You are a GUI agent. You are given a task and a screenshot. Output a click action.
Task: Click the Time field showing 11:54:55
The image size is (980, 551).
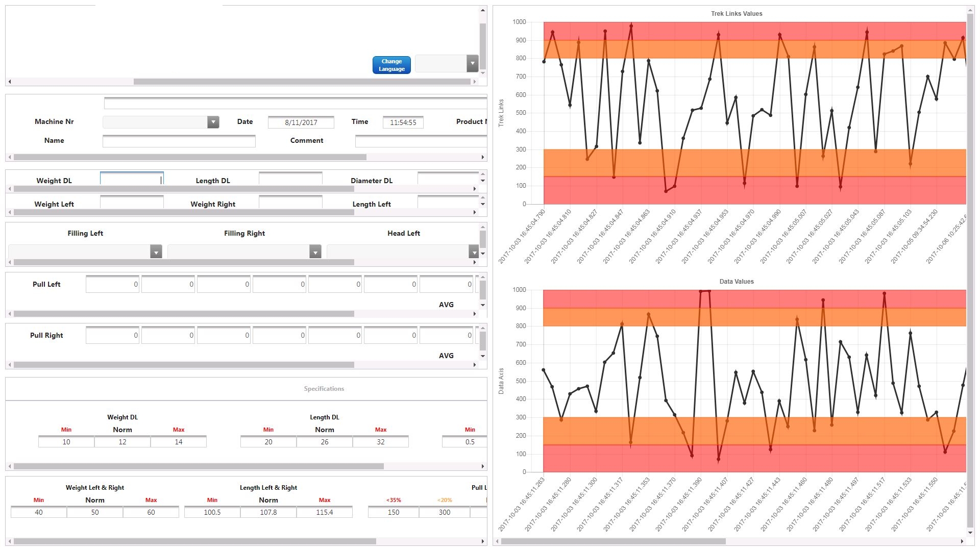pos(403,122)
